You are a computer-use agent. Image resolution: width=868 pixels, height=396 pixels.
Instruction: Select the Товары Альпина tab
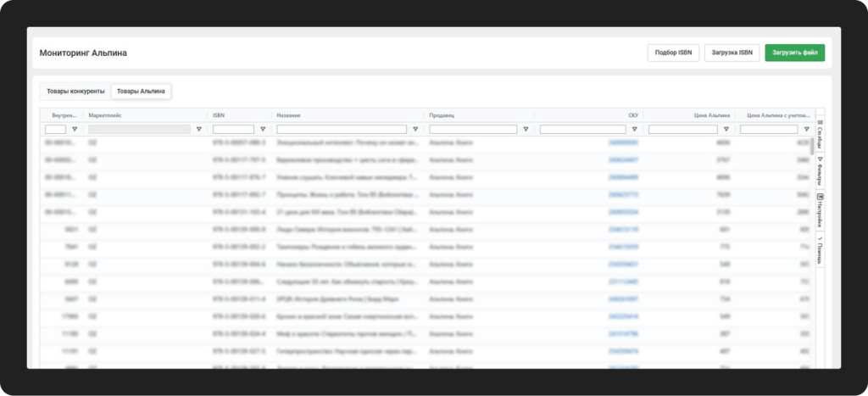(142, 92)
